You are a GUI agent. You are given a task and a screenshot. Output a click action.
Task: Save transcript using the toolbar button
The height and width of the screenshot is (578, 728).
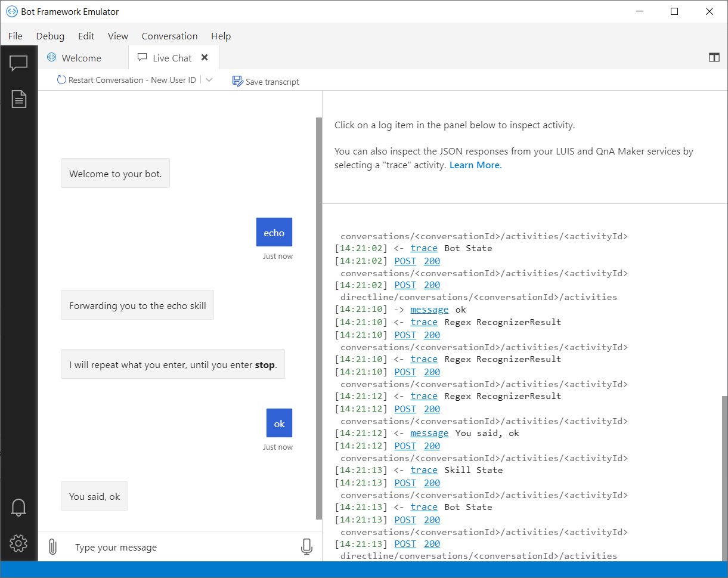pos(266,81)
